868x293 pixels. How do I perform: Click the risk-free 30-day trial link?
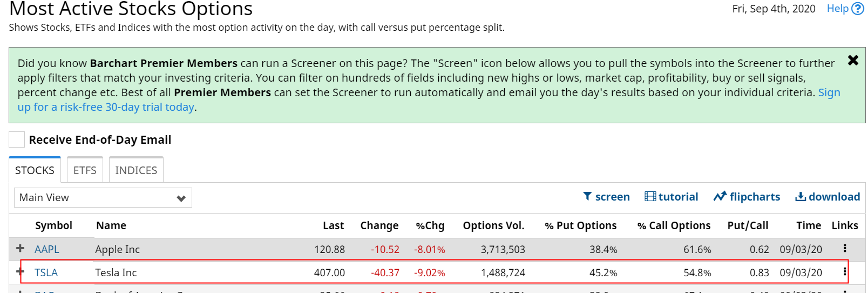tap(106, 107)
